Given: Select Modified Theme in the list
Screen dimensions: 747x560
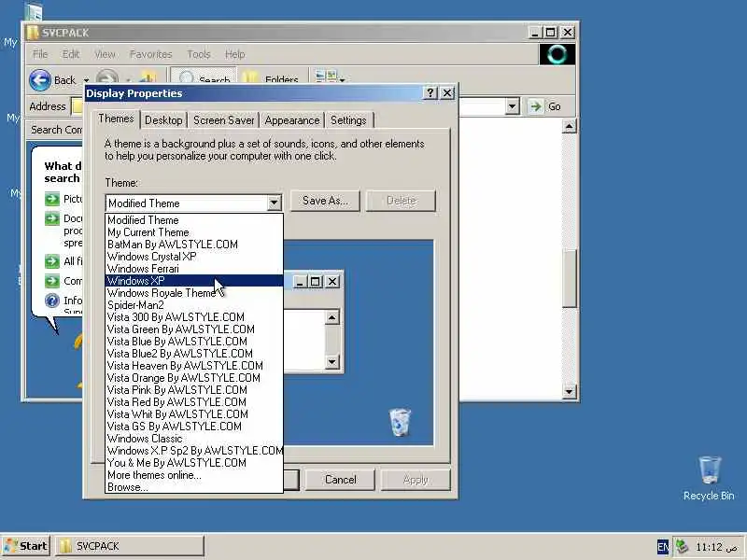Looking at the screenshot, I should click(194, 220).
